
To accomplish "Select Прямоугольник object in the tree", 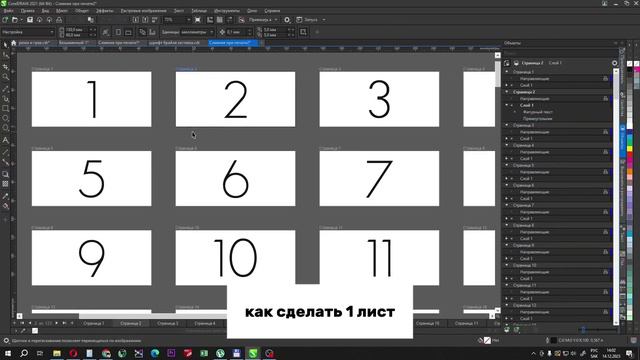I will pyautogui.click(x=537, y=118).
